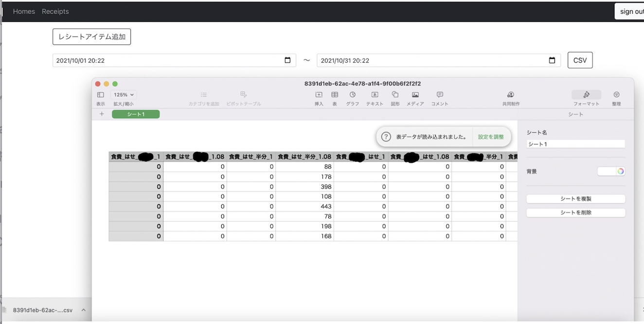Viewport: 644px width, 324px height.
Task: Open calendar picker for the end date
Action: point(552,60)
